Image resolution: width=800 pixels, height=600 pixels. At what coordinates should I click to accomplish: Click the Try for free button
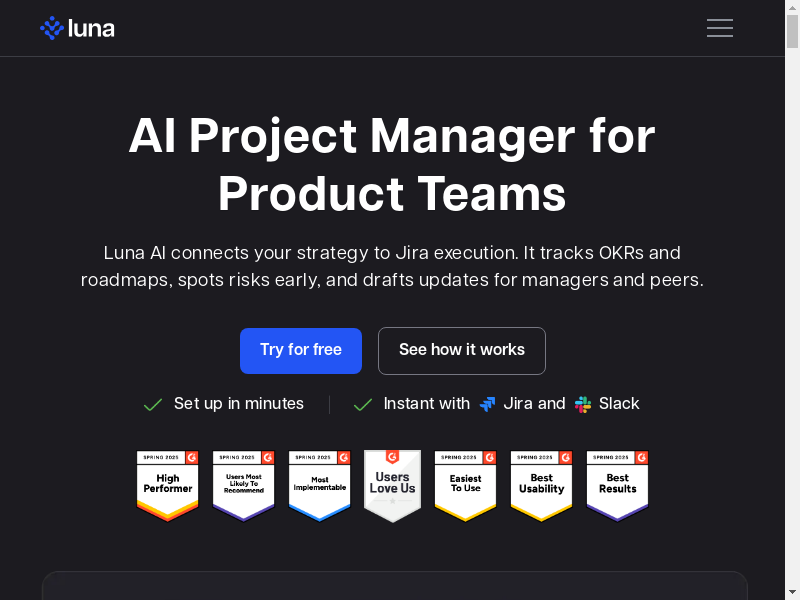point(301,350)
